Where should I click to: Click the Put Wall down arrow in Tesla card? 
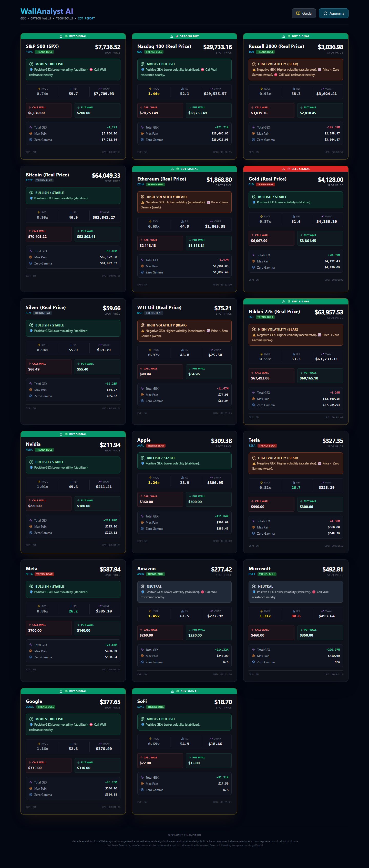301,501
